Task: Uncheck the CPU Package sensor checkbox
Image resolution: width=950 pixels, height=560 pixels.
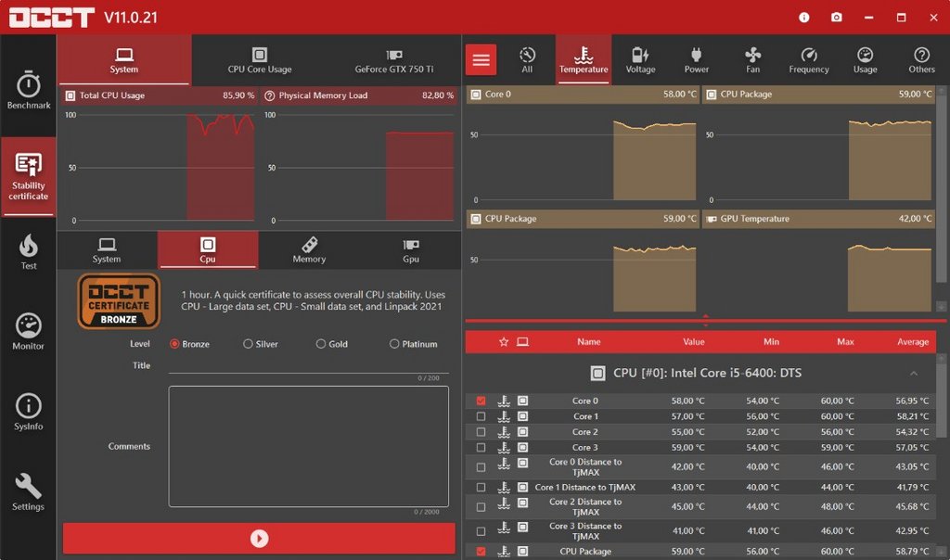Action: [x=481, y=552]
